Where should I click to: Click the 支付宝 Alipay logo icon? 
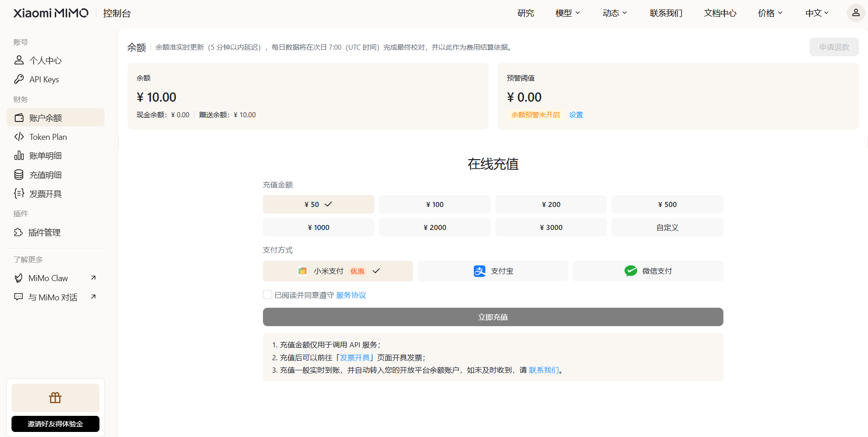[x=479, y=271]
